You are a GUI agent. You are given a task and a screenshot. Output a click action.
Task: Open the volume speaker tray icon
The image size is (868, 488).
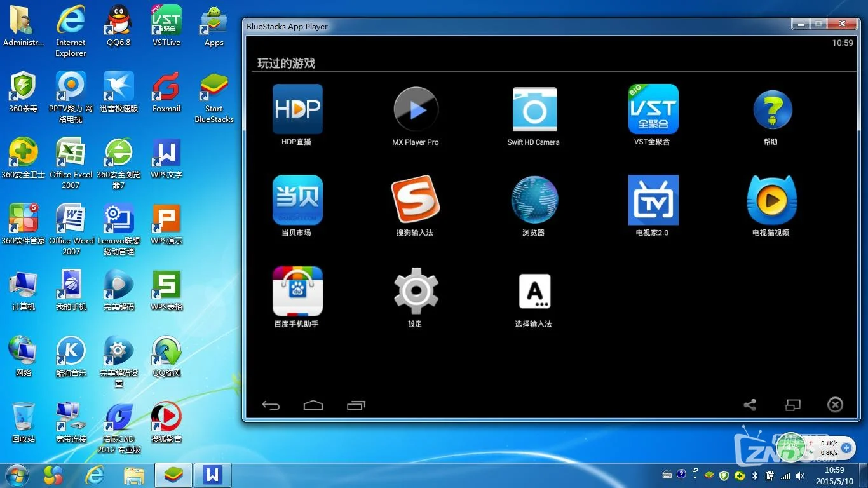[x=800, y=475]
